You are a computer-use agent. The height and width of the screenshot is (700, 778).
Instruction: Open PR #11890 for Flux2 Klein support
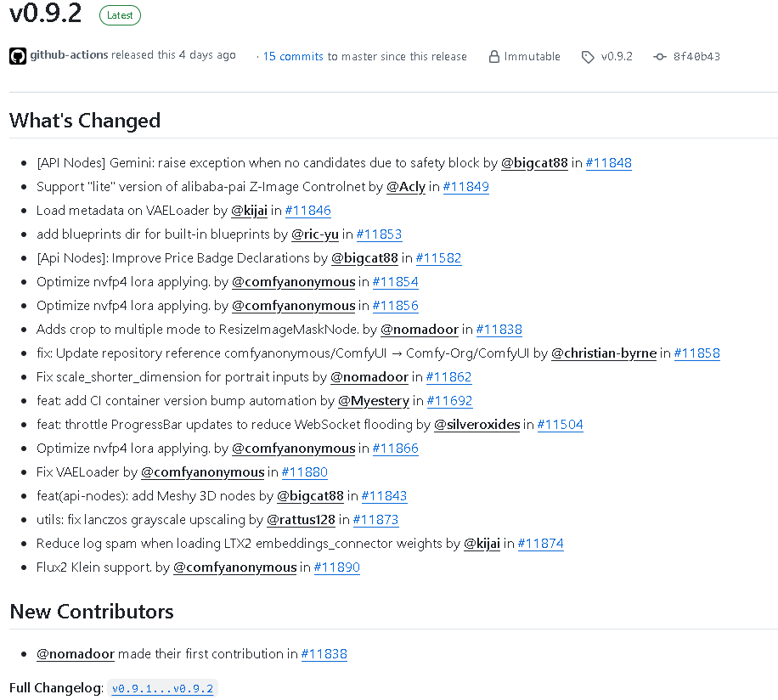point(336,567)
